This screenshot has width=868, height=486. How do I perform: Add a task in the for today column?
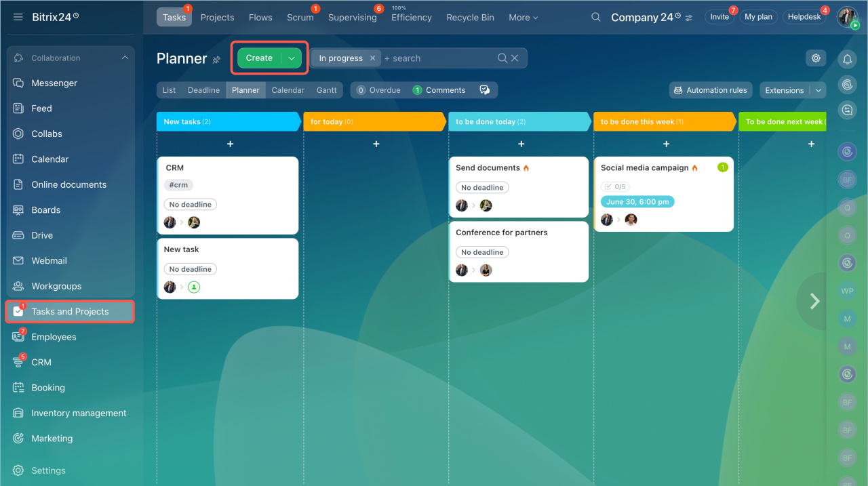point(376,144)
